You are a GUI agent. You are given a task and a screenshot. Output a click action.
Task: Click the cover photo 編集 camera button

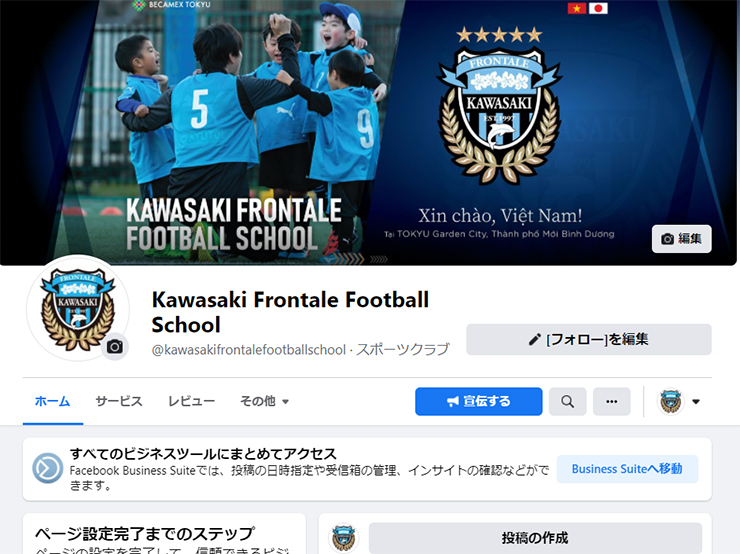pyautogui.click(x=681, y=239)
